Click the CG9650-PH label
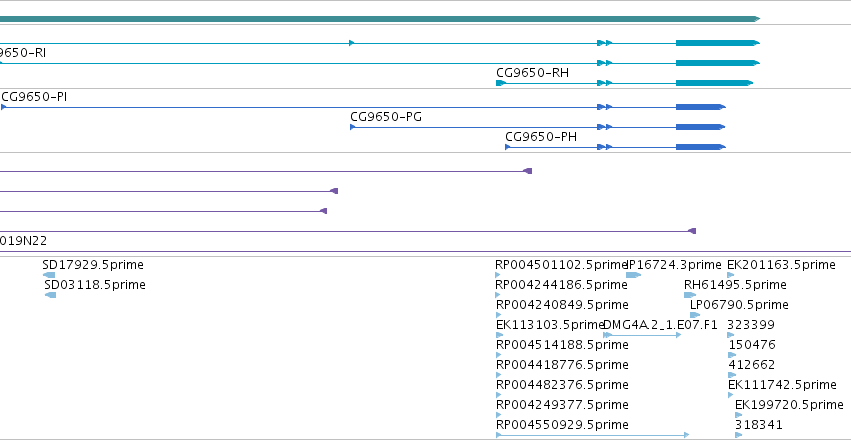The image size is (851, 440). (x=541, y=137)
